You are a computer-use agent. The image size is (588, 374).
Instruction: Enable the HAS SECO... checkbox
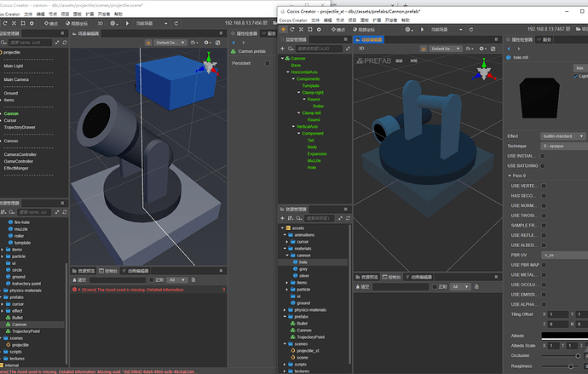coord(544,196)
